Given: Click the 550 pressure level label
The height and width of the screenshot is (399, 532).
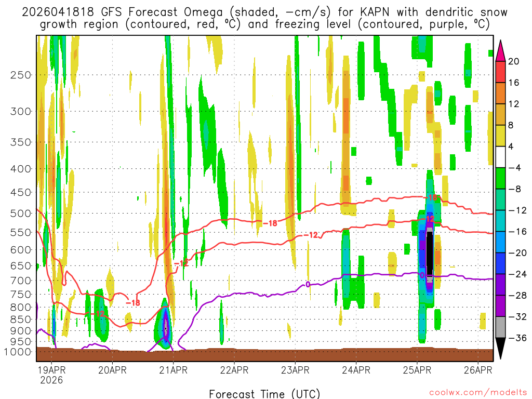Looking at the screenshot, I should 21,232.
